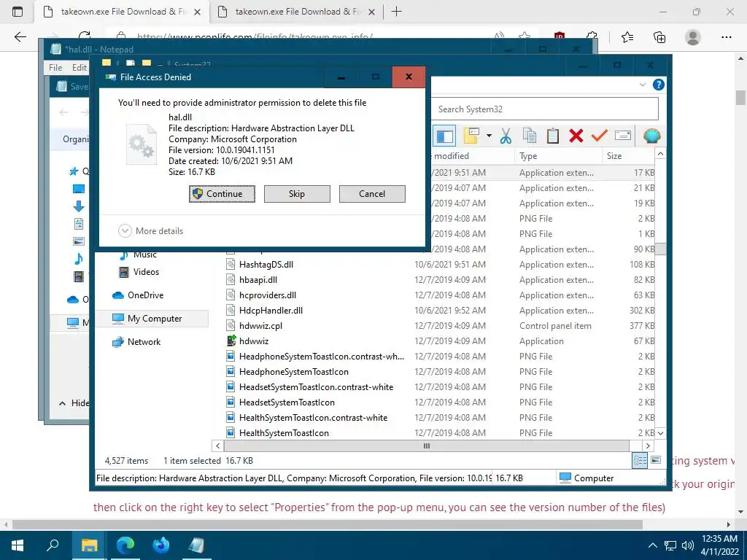
Task: Select the HashtagDS.dll file
Action: pos(266,264)
